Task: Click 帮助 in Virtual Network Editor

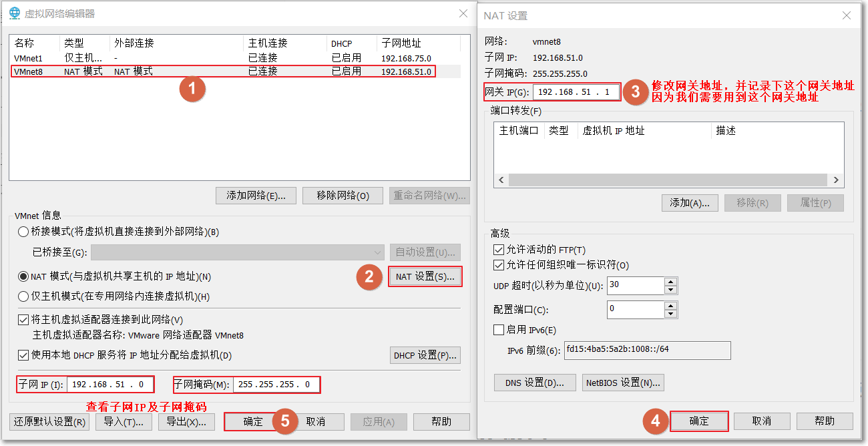Action: (x=441, y=422)
